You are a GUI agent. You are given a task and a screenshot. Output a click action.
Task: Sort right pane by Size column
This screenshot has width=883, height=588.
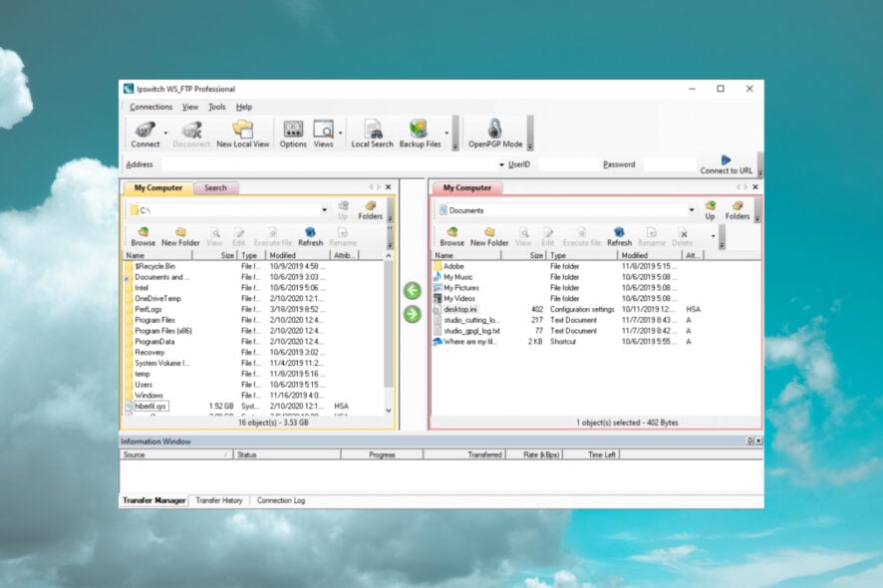(x=523, y=255)
